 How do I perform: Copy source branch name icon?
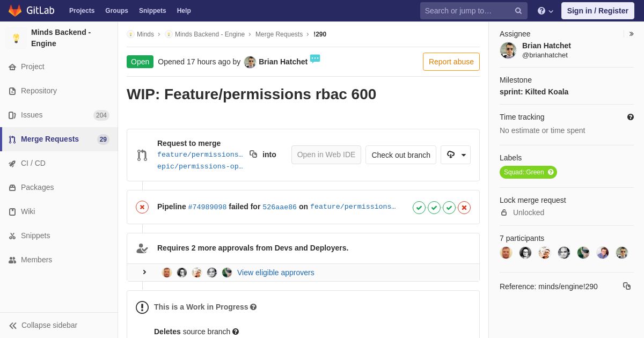pyautogui.click(x=253, y=155)
